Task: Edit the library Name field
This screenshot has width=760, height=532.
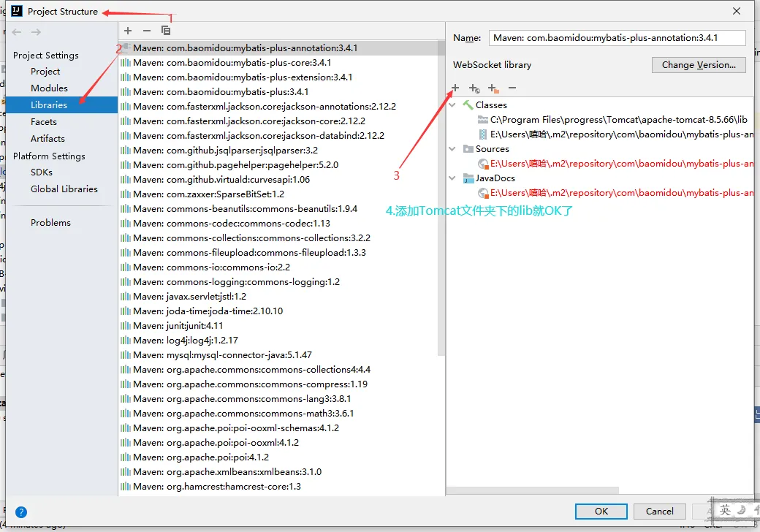Action: point(617,38)
